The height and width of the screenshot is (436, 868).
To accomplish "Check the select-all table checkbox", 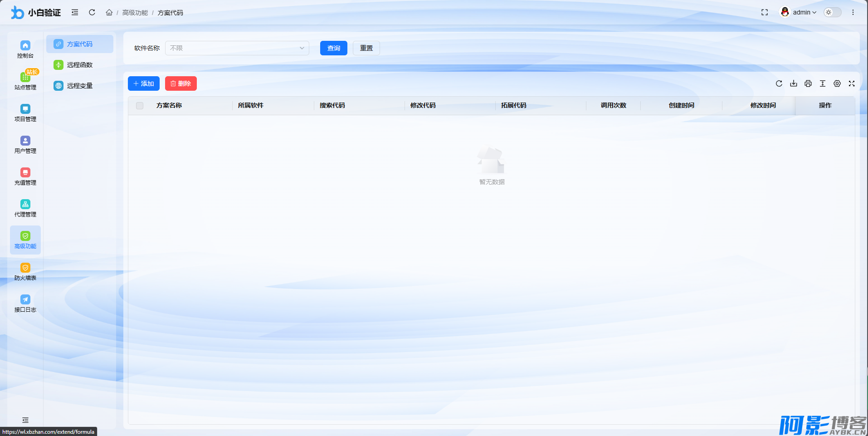I will pyautogui.click(x=140, y=106).
